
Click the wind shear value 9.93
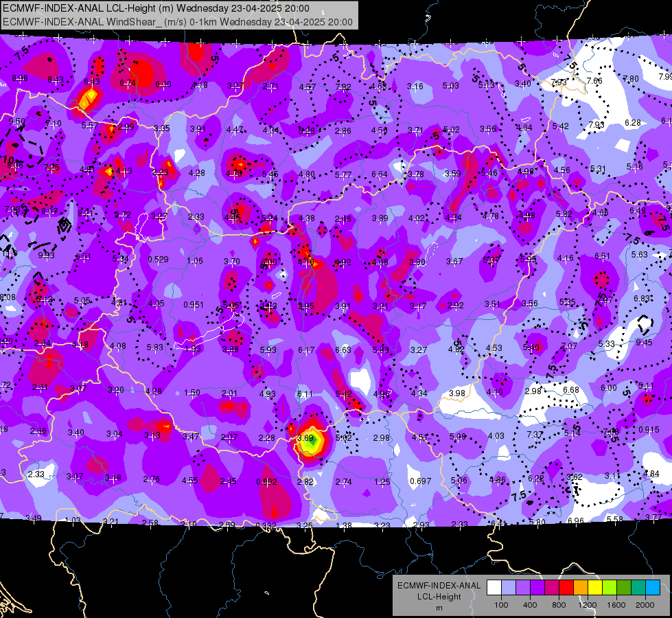47,255
